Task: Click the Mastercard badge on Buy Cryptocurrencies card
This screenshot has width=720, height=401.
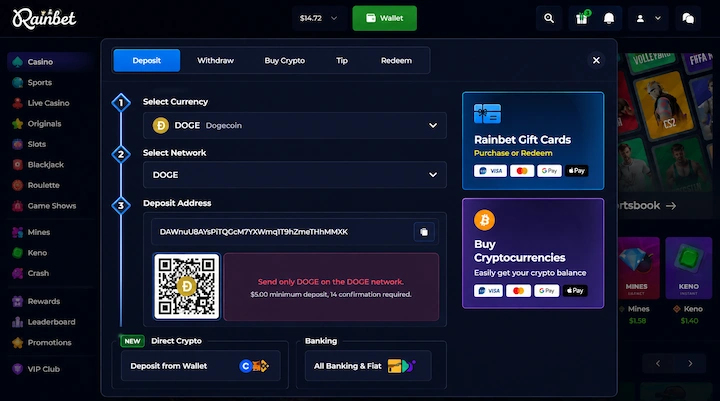Action: tap(518, 291)
